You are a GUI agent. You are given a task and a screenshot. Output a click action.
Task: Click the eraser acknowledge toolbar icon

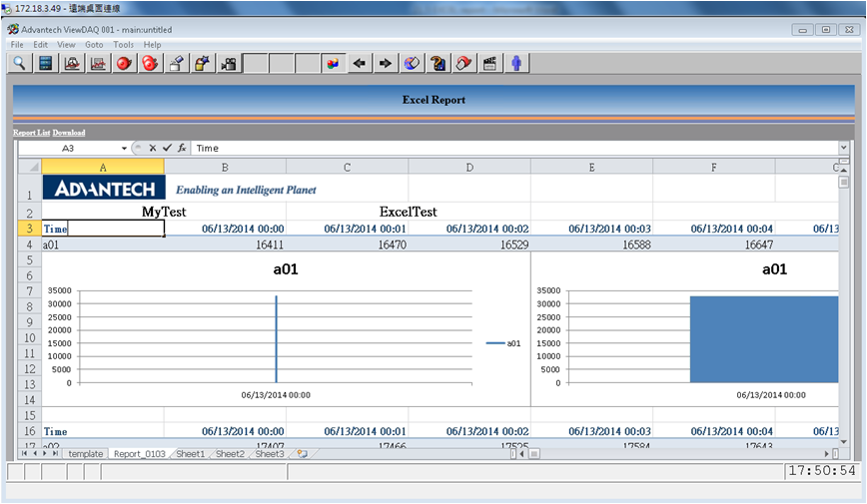tap(177, 64)
